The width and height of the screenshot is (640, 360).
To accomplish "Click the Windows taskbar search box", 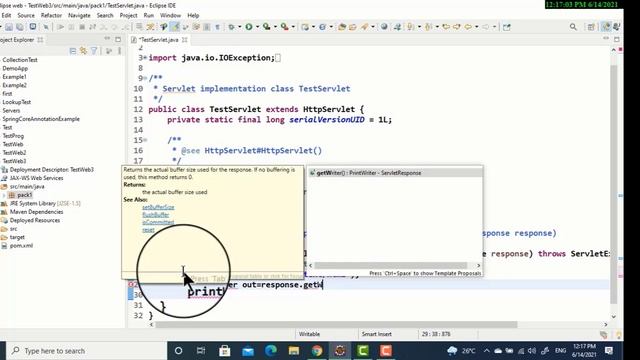I will [86, 351].
